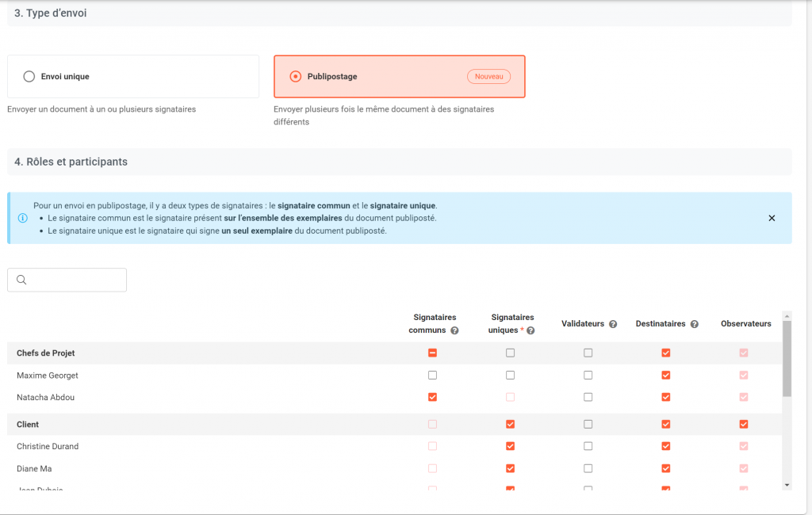Click help icon next to Validateurs

pos(613,324)
